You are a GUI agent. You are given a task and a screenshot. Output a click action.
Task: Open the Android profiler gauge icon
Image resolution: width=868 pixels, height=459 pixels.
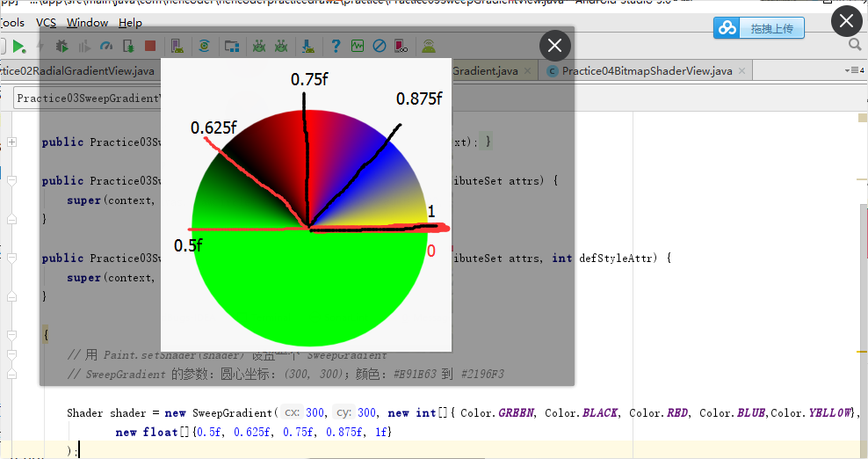pyautogui.click(x=105, y=47)
